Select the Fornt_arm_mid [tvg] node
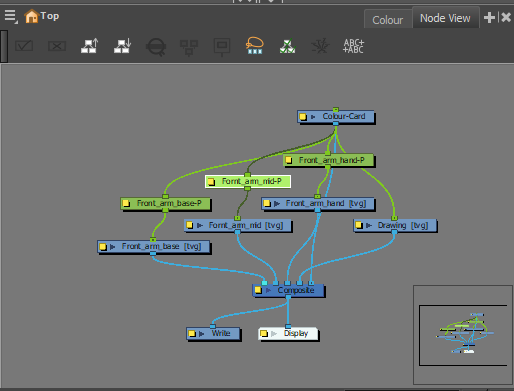 238,225
